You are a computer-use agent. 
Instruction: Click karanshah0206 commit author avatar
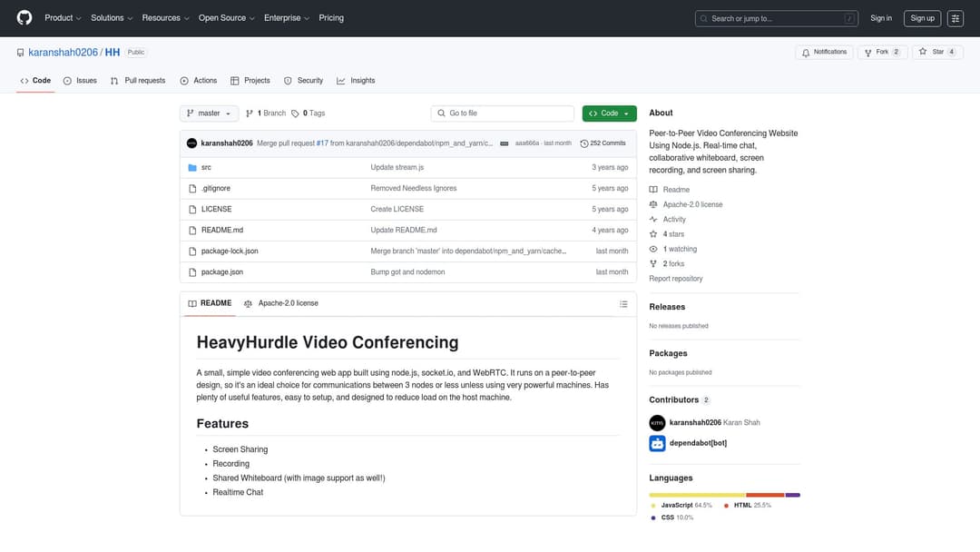click(191, 143)
